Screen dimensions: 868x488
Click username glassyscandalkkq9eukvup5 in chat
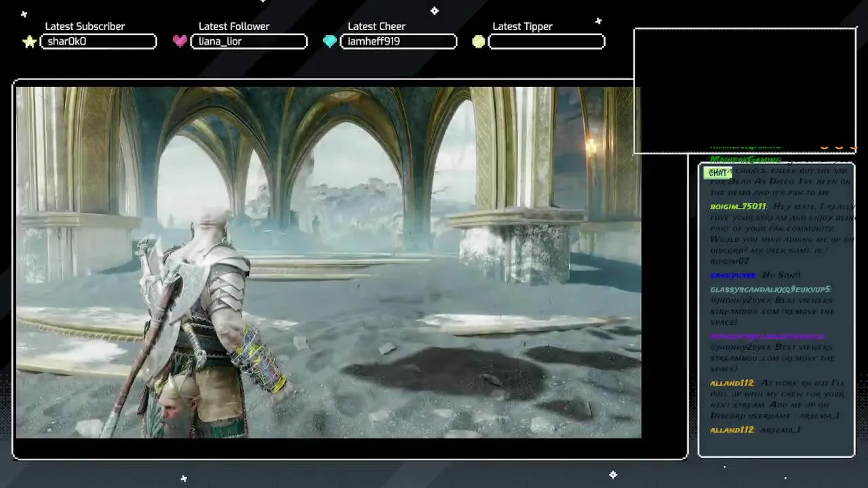tap(770, 289)
